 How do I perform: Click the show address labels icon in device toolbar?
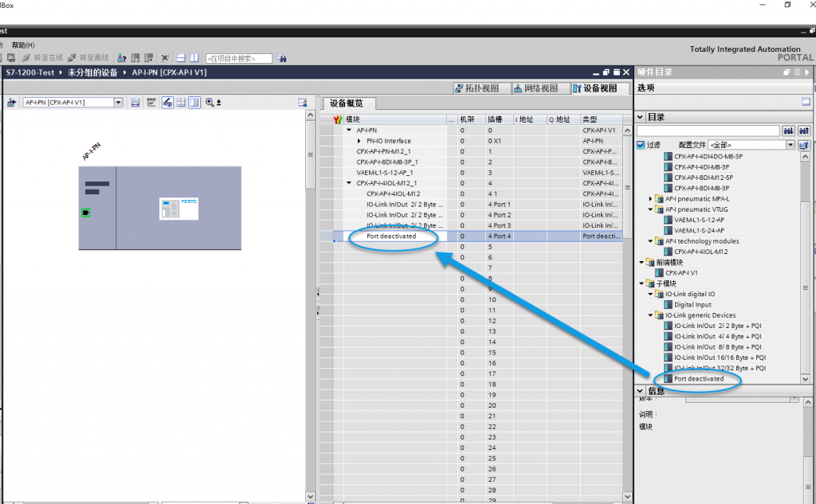[135, 103]
